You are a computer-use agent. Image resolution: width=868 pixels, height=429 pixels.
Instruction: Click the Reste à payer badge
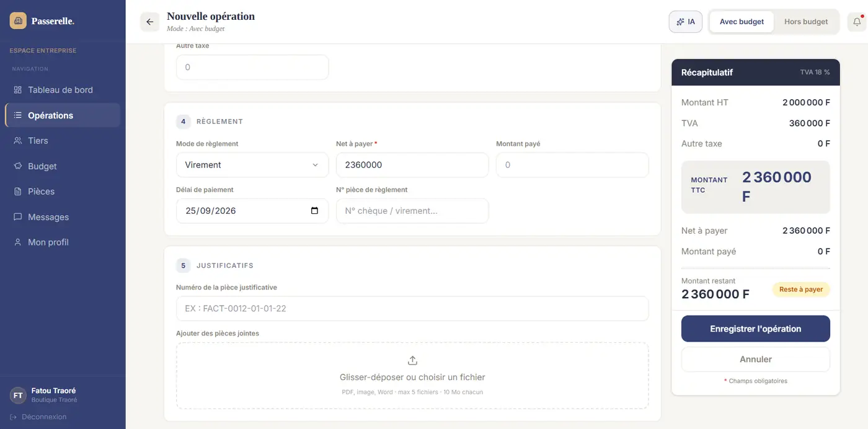(801, 290)
